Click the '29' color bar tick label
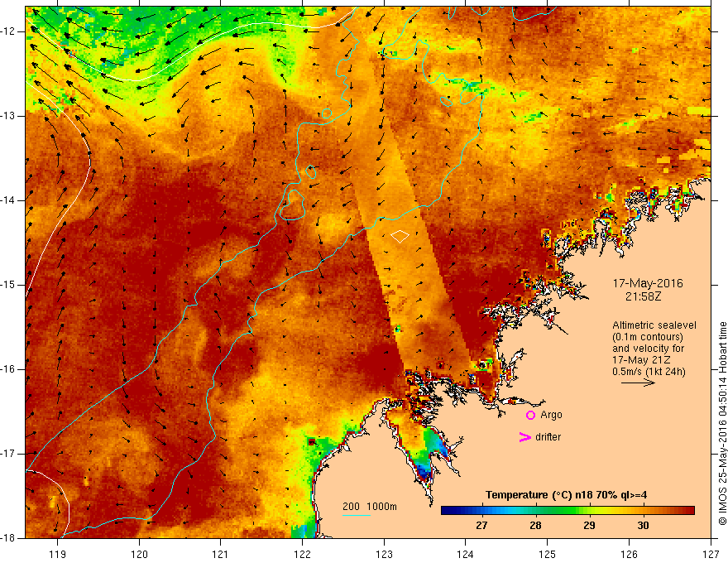The image size is (728, 563). click(589, 526)
